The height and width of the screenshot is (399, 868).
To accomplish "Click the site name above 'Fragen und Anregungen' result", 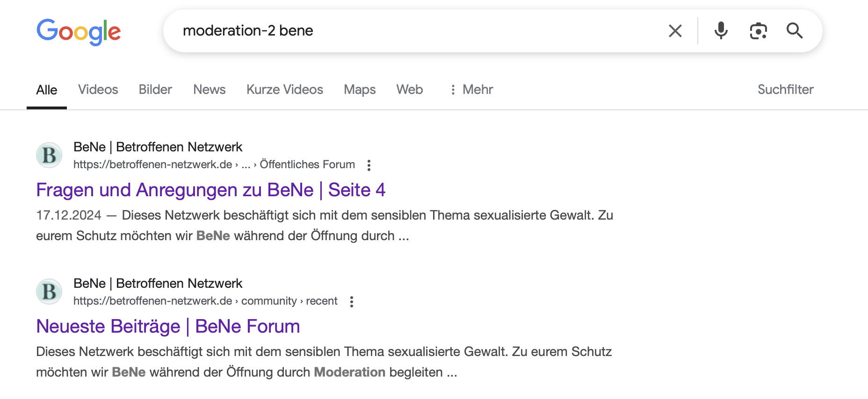I will tap(158, 147).
